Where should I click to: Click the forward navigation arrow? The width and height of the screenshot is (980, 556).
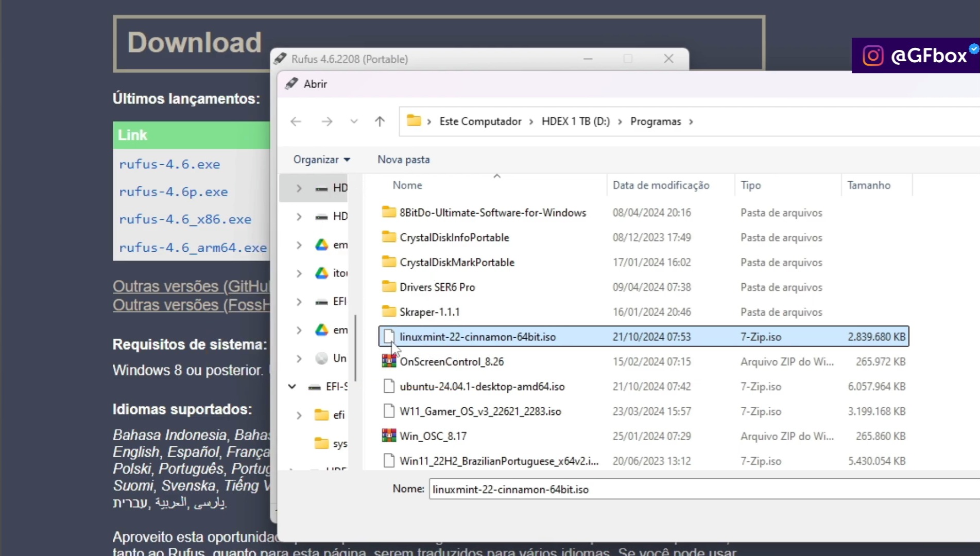click(x=326, y=121)
